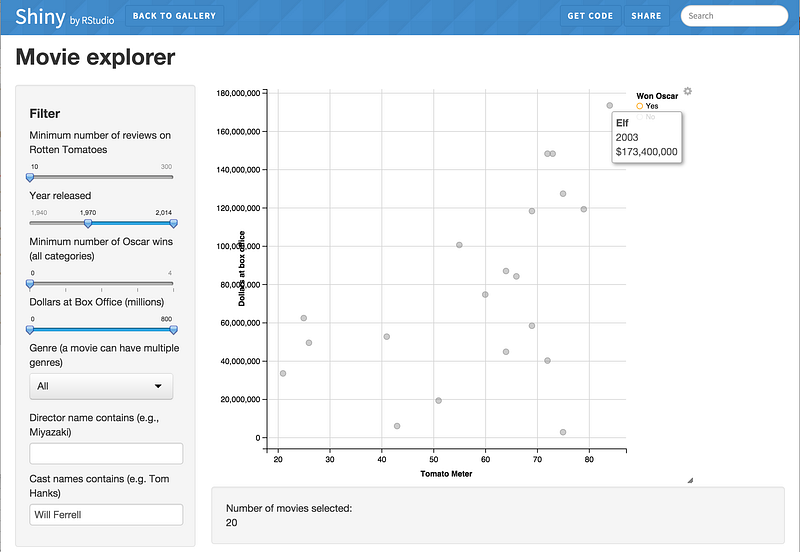Click the $173,400,000 tooltip value

click(646, 152)
